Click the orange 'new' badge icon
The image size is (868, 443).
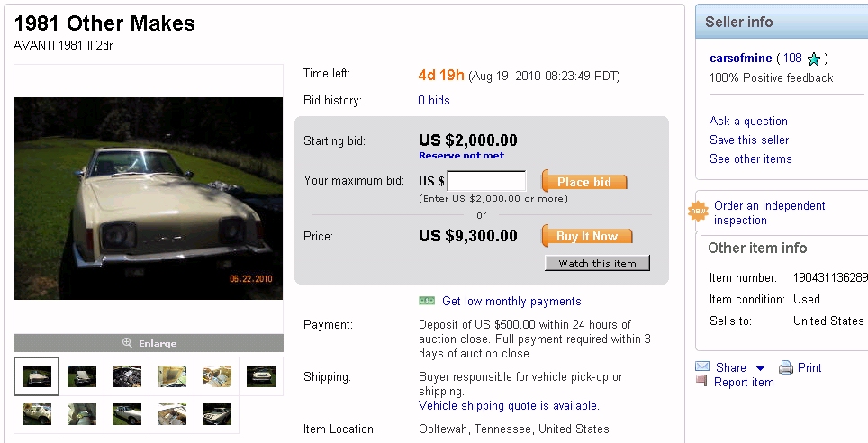(698, 212)
